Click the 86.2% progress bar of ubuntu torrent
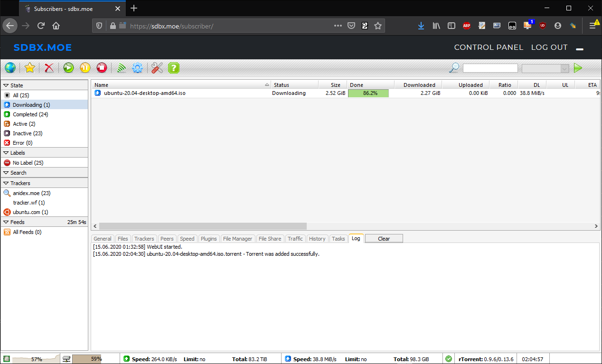 [x=368, y=93]
